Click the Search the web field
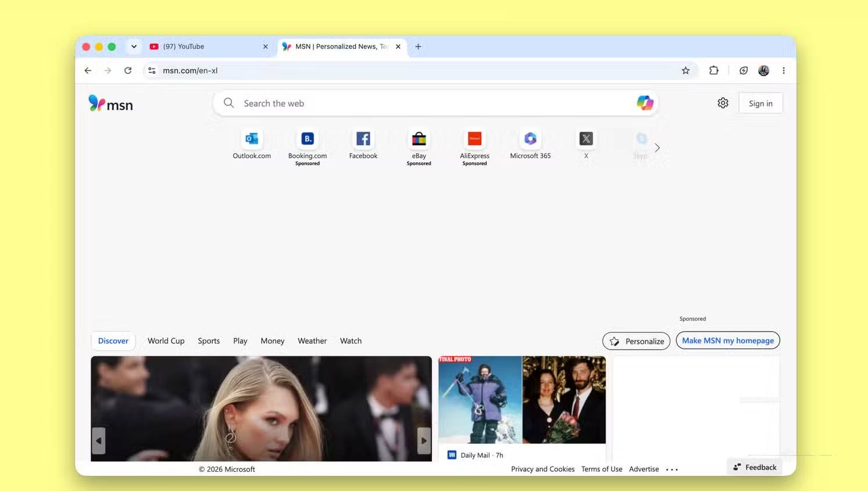868x491 pixels. pos(436,103)
